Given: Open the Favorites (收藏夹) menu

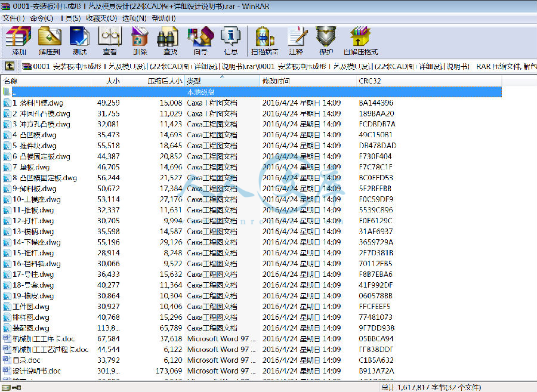Looking at the screenshot, I should point(101,18).
